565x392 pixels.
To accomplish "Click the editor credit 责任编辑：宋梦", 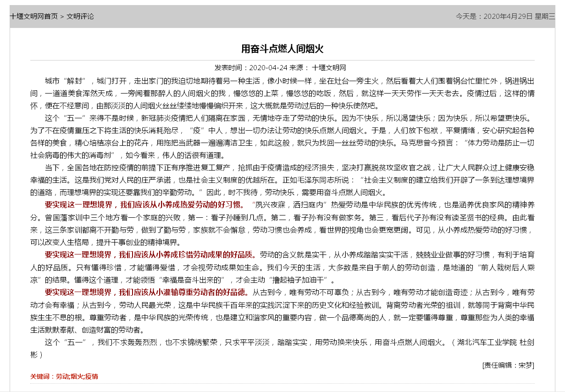I will [508, 365].
